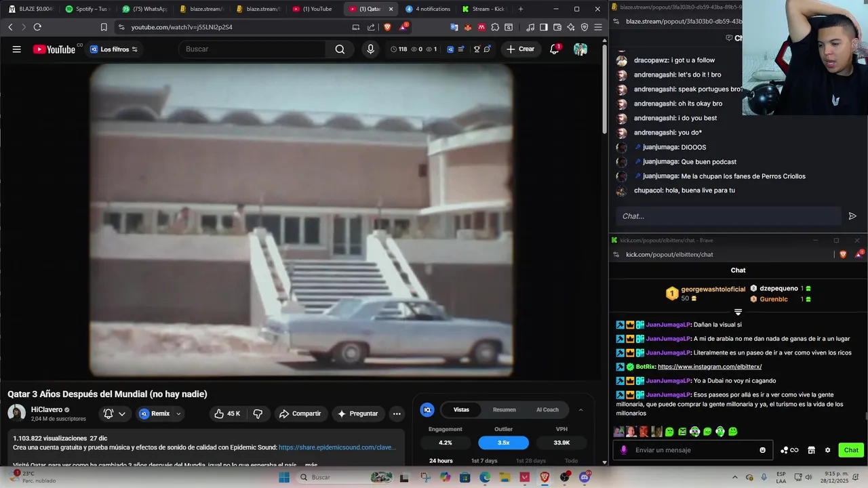Open the YouTube hamburger guide menu

point(16,49)
